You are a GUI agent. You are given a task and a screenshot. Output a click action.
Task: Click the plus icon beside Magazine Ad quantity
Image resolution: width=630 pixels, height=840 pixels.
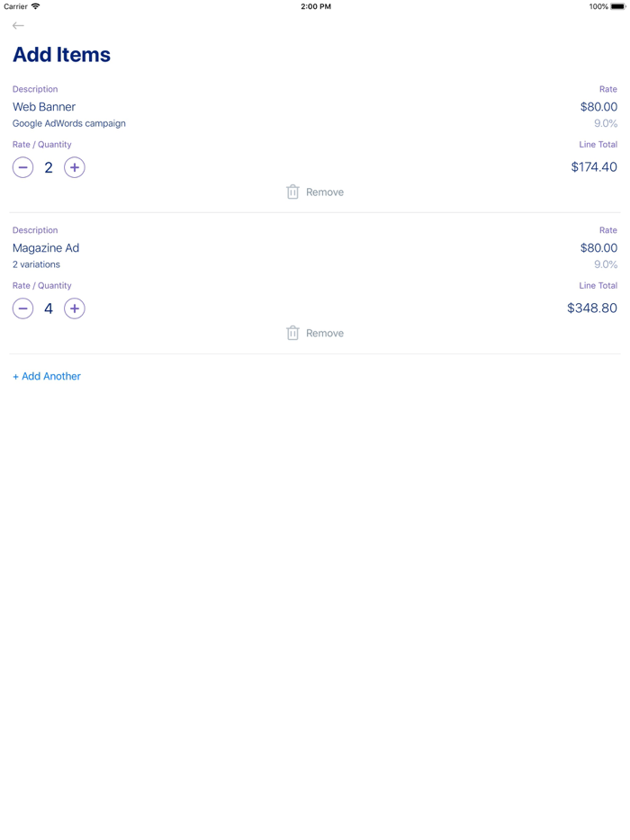click(75, 308)
